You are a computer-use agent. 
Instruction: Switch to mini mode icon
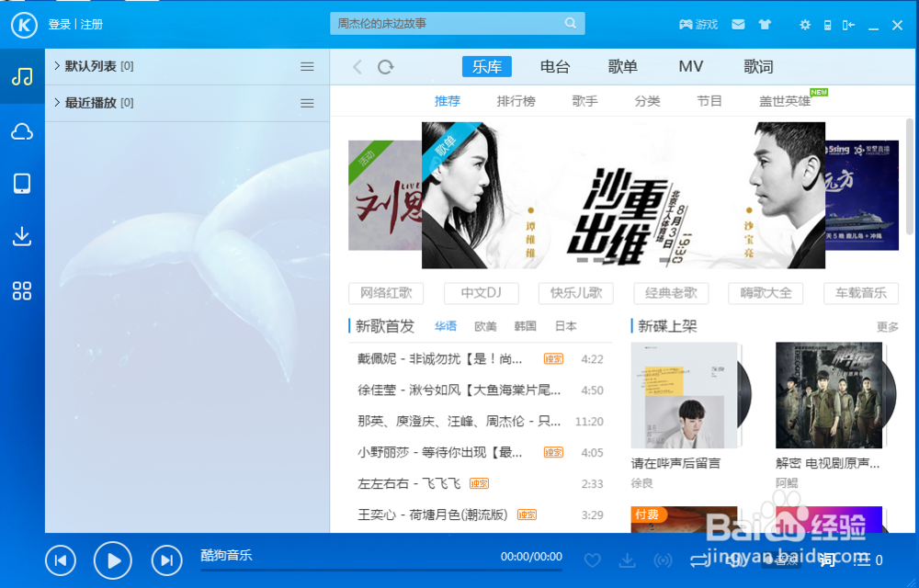point(848,25)
